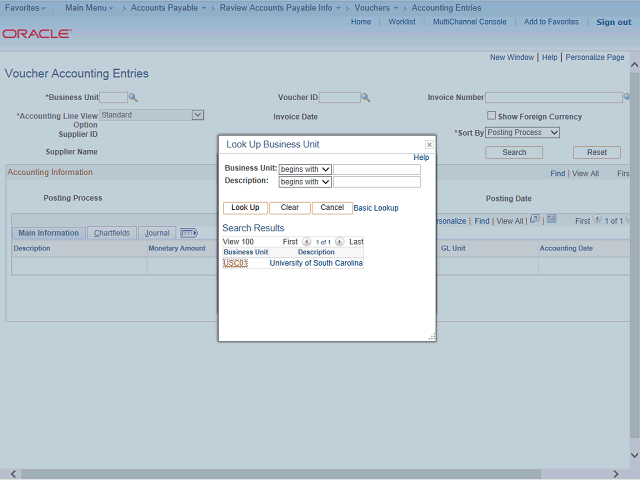Click the dialog Help link

(x=421, y=158)
